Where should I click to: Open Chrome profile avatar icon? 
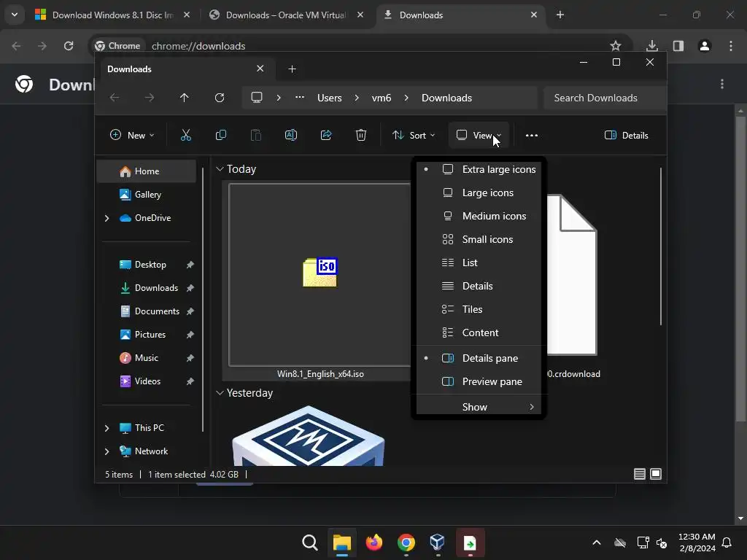coord(705,46)
